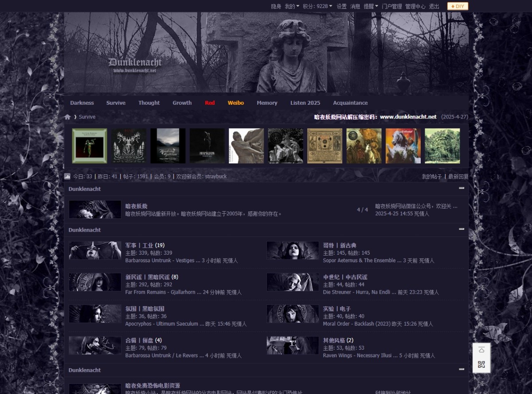Click the 隐身 link in top bar

tap(276, 6)
